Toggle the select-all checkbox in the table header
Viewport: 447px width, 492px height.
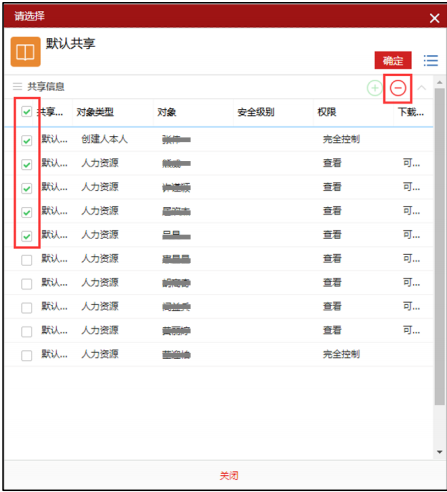pos(27,111)
